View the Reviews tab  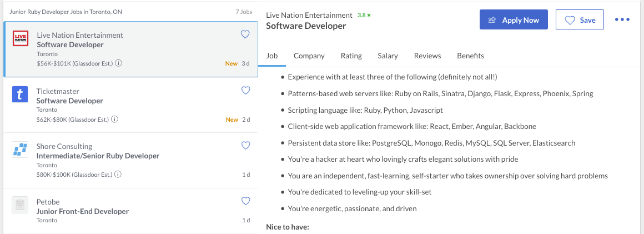[x=427, y=56]
